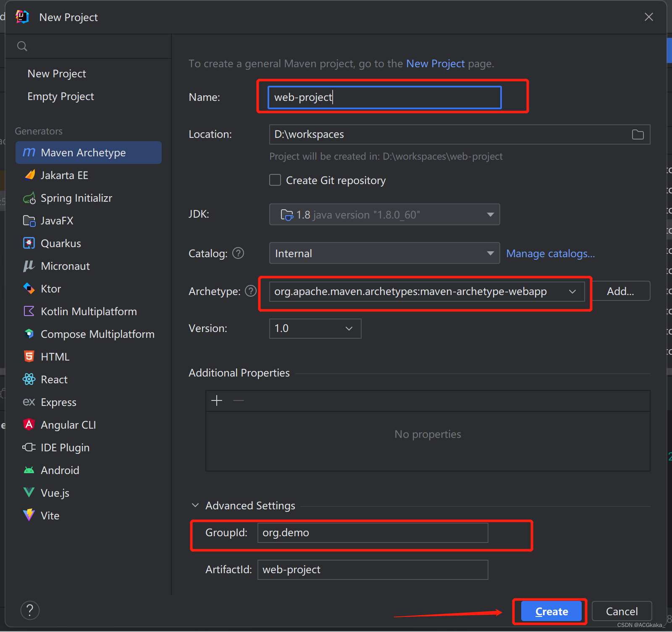Focus the ArtifactId input field
Screen dimensions: 672x632
coord(373,570)
